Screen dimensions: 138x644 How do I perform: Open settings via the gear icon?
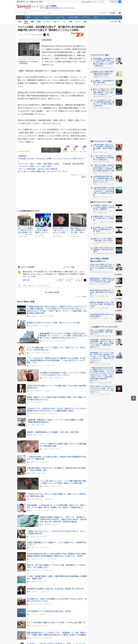[x=120, y=13]
